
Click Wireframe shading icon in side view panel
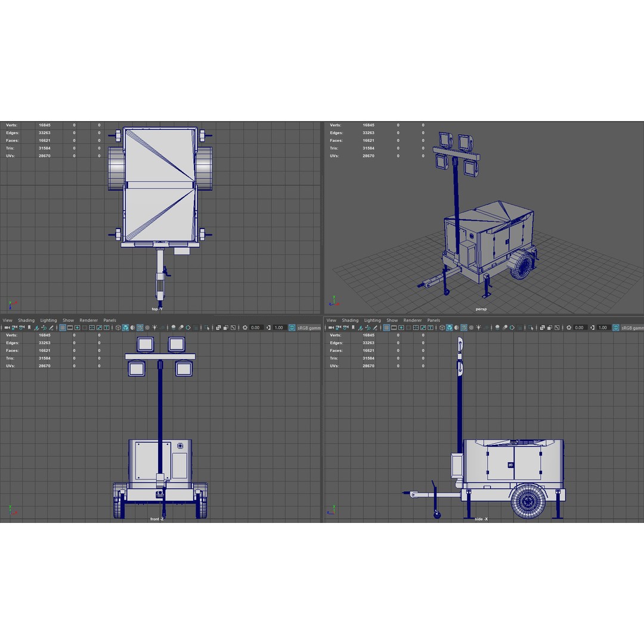(442, 327)
